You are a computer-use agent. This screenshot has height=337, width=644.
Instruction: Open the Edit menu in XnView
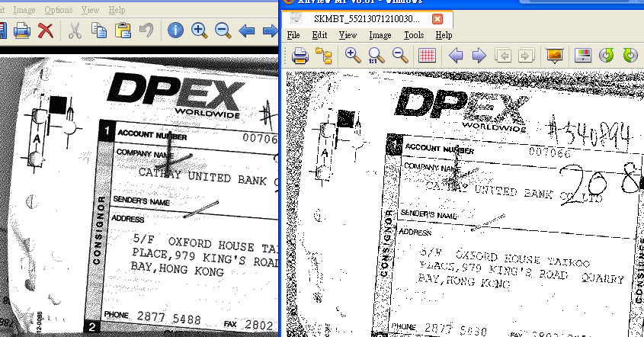pyautogui.click(x=319, y=35)
